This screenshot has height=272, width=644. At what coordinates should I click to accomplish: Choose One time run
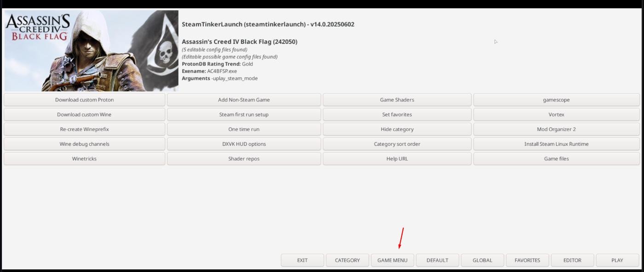[x=244, y=129]
